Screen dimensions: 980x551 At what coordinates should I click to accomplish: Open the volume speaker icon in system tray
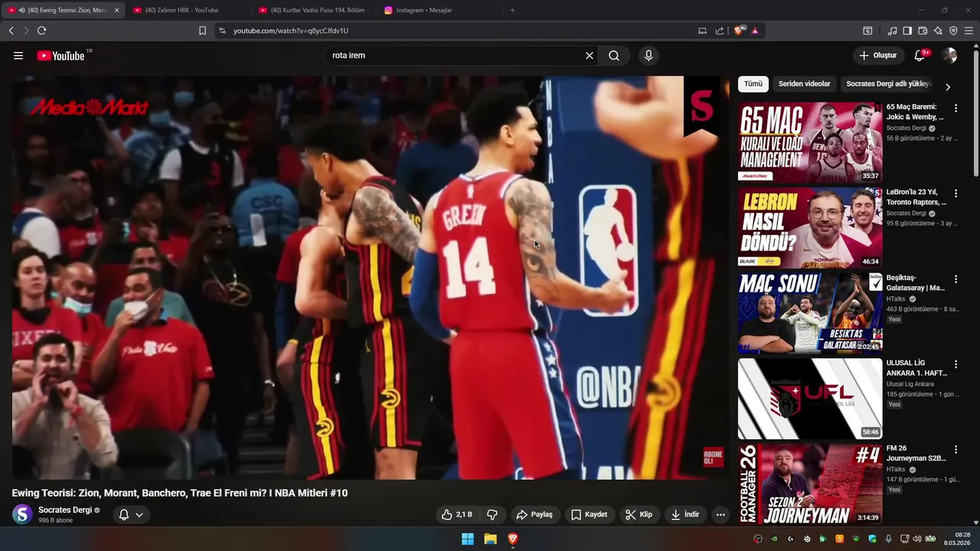pyautogui.click(x=917, y=539)
